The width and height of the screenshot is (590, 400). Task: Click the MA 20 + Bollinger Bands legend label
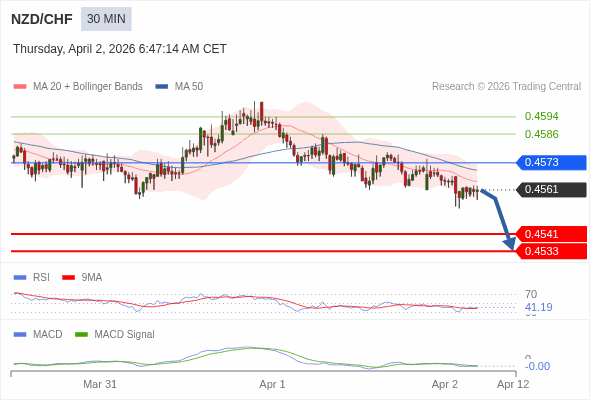[88, 87]
